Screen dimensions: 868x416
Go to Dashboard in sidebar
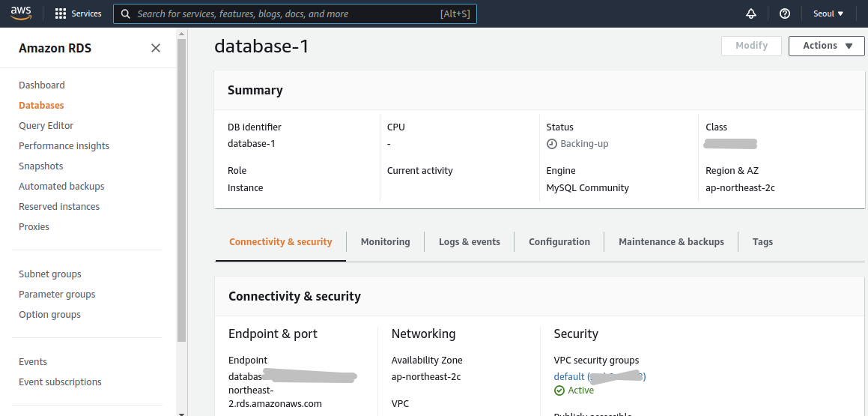(41, 85)
